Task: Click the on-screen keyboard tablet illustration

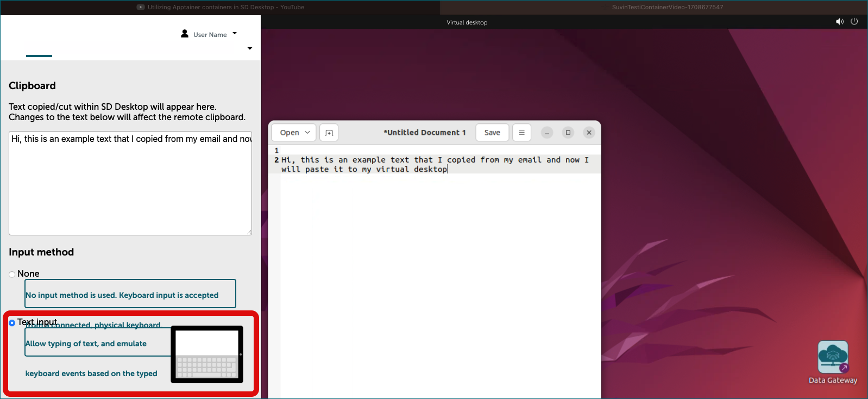Action: tap(207, 354)
